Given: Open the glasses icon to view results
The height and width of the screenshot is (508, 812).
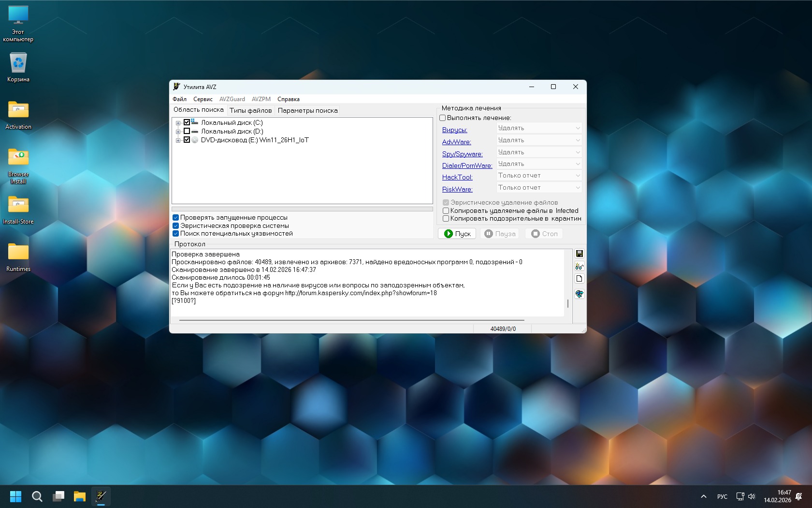Looking at the screenshot, I should pyautogui.click(x=579, y=266).
